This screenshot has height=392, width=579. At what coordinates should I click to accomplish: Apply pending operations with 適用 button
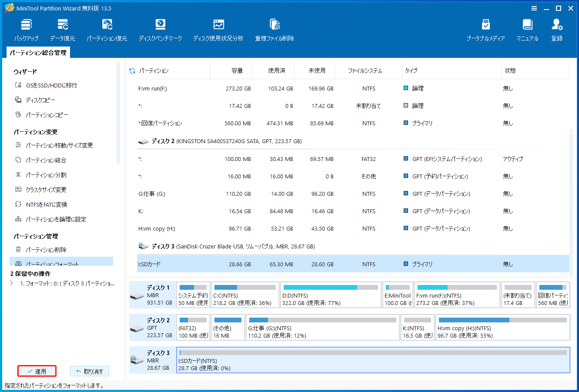(x=37, y=371)
